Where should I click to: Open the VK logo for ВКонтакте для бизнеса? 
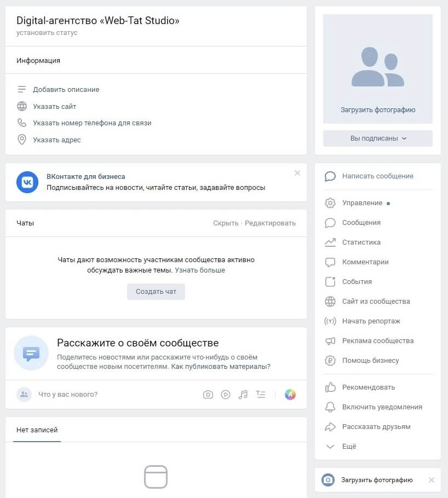point(27,182)
